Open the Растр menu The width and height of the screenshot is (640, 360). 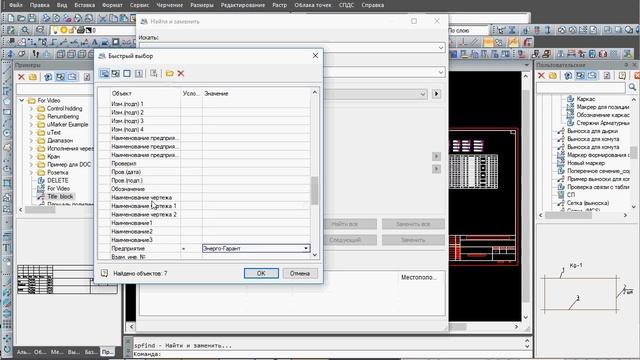(280, 5)
